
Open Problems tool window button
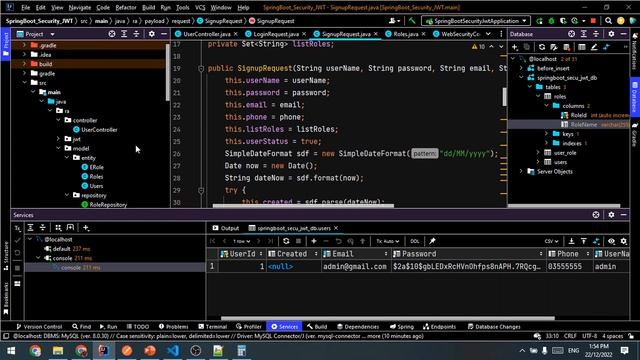point(173,327)
